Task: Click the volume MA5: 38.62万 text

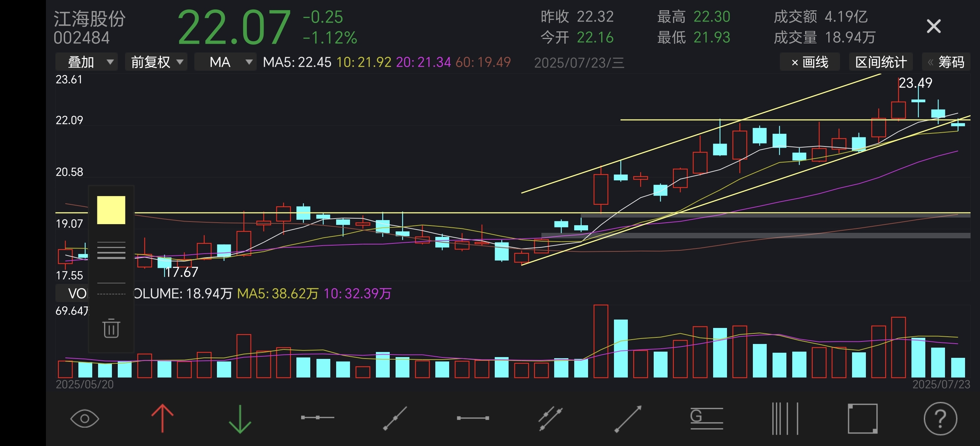Action: pyautogui.click(x=277, y=294)
